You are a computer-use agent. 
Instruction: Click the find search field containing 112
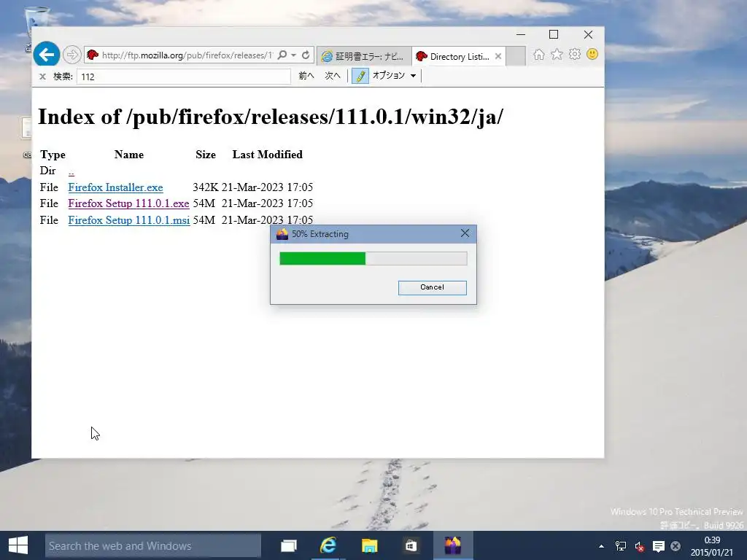183,77
